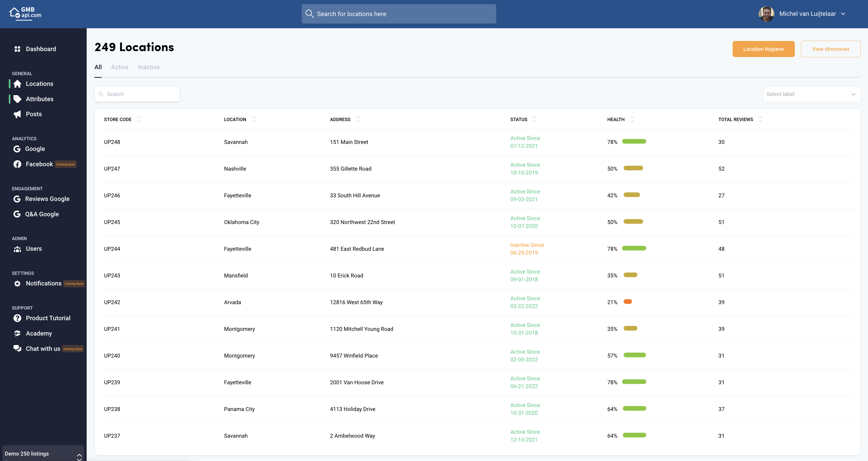
Task: Click the Academy graduation icon
Action: tap(18, 333)
